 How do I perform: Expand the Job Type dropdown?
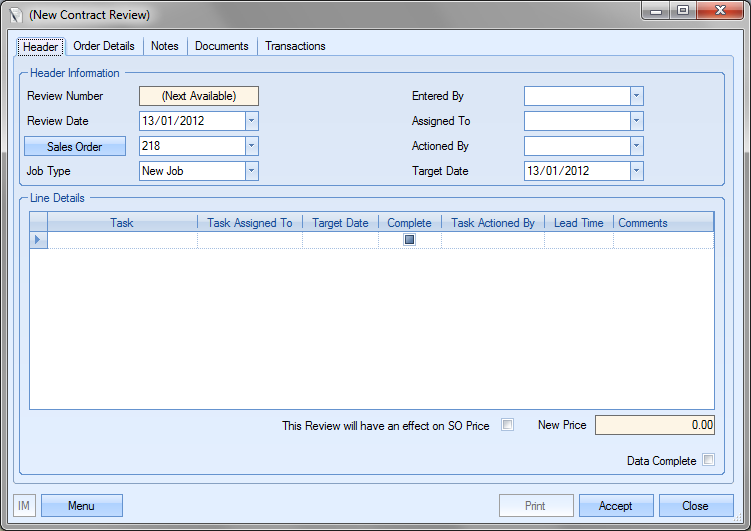click(252, 171)
